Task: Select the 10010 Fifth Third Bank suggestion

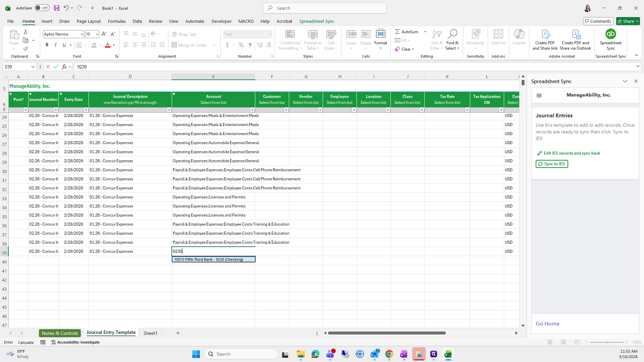Action: [213, 259]
